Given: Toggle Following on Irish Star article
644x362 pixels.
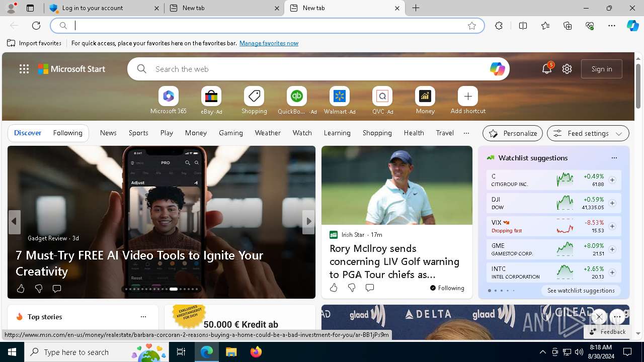Looking at the screenshot, I should [447, 288].
